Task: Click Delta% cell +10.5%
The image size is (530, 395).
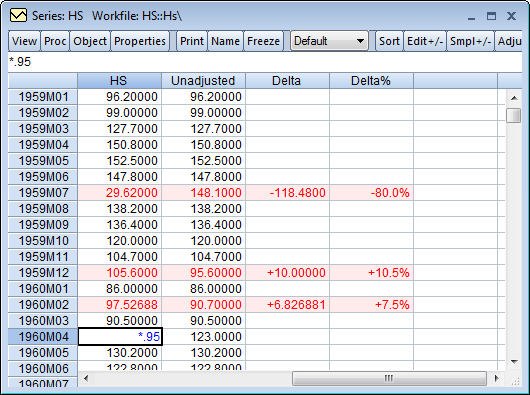Action: click(371, 273)
